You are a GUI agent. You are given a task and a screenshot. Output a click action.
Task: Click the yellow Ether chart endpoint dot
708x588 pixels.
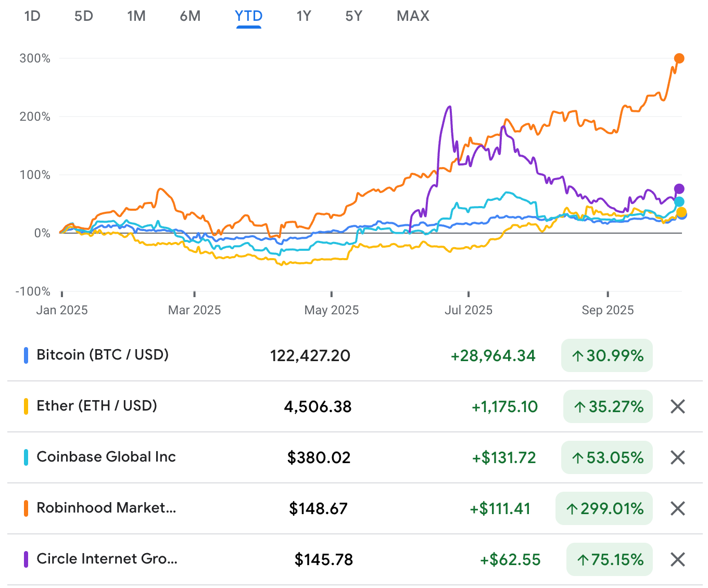(681, 212)
